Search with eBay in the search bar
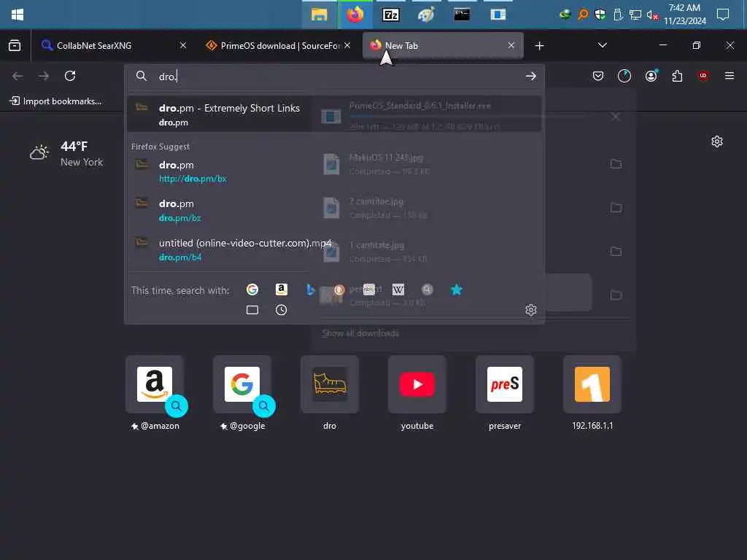Image resolution: width=747 pixels, height=560 pixels. pyautogui.click(x=368, y=289)
